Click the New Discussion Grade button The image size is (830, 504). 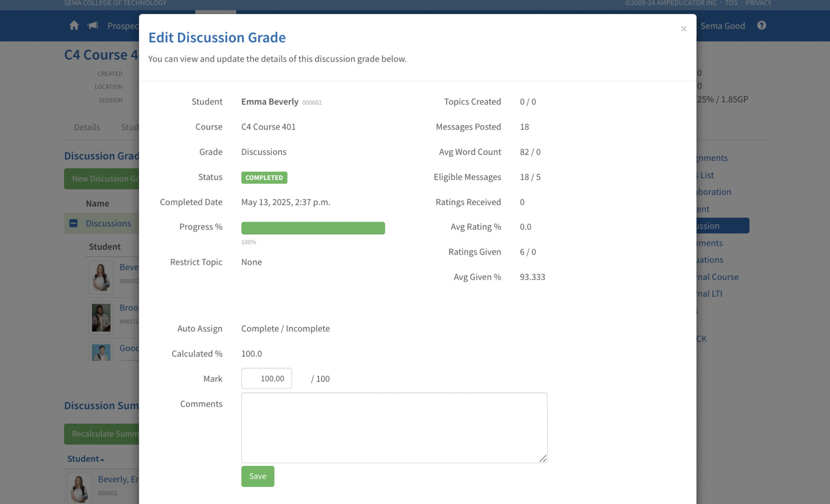(x=102, y=178)
